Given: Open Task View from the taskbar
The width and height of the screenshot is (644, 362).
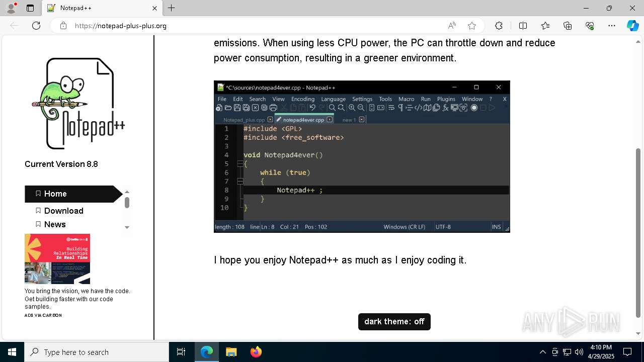Looking at the screenshot, I should click(x=181, y=352).
